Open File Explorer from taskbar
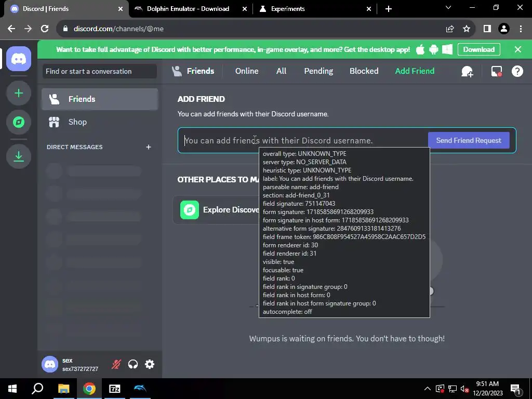Image resolution: width=532 pixels, height=399 pixels. [63, 389]
